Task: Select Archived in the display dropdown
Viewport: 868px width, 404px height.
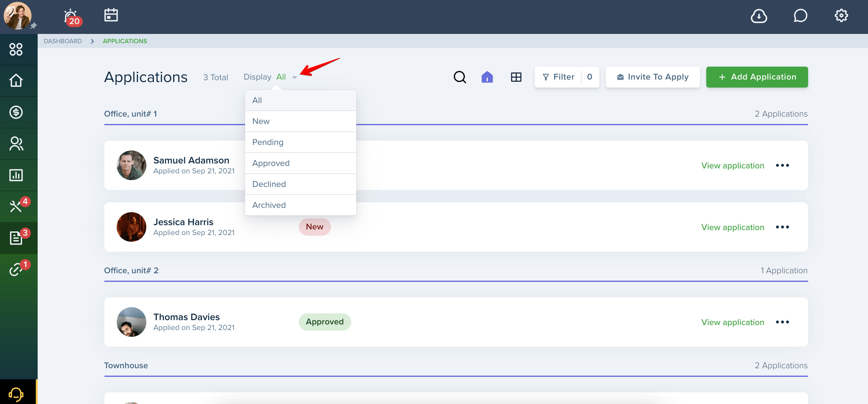Action: (x=300, y=205)
